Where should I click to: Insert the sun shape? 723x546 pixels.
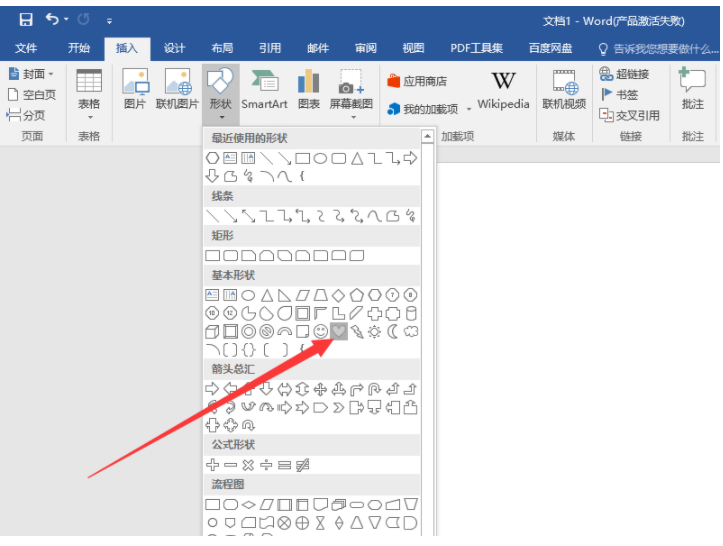pyautogui.click(x=374, y=332)
